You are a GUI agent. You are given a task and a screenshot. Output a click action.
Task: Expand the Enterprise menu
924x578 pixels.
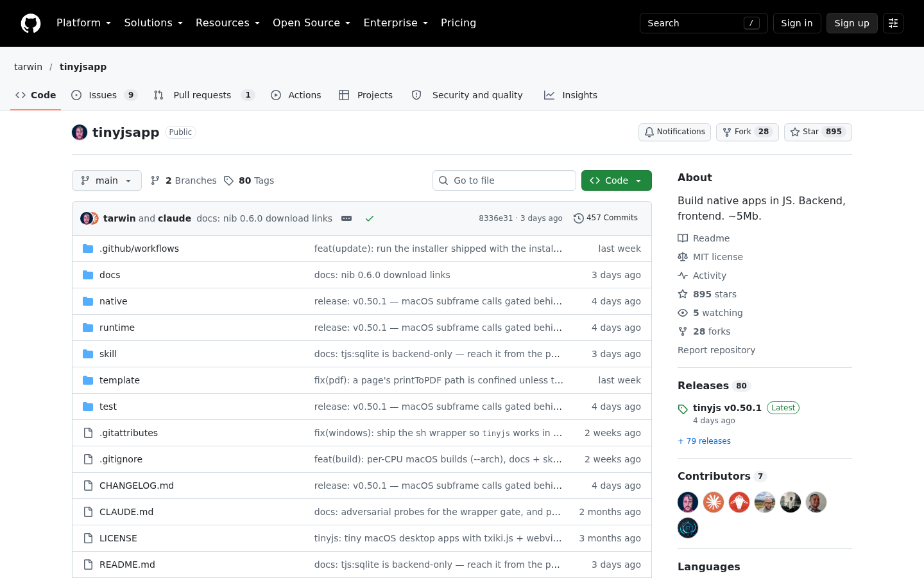pos(395,23)
